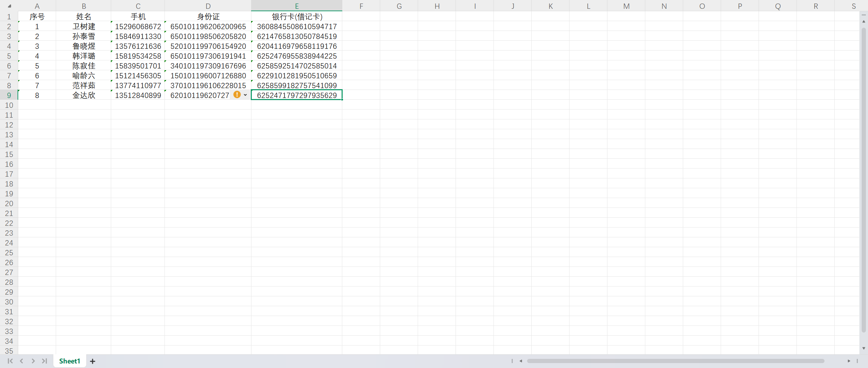The image size is (868, 368).
Task: Select column E header
Action: pos(297,6)
